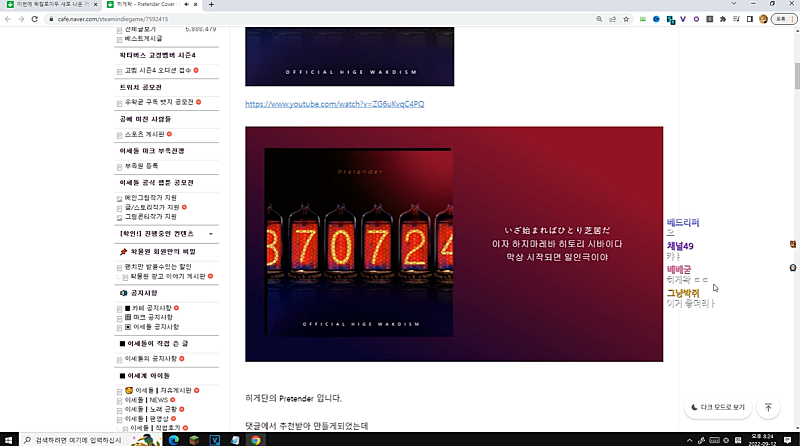The height and width of the screenshot is (446, 800).
Task: Click the browser Back arrow
Action: (8, 19)
